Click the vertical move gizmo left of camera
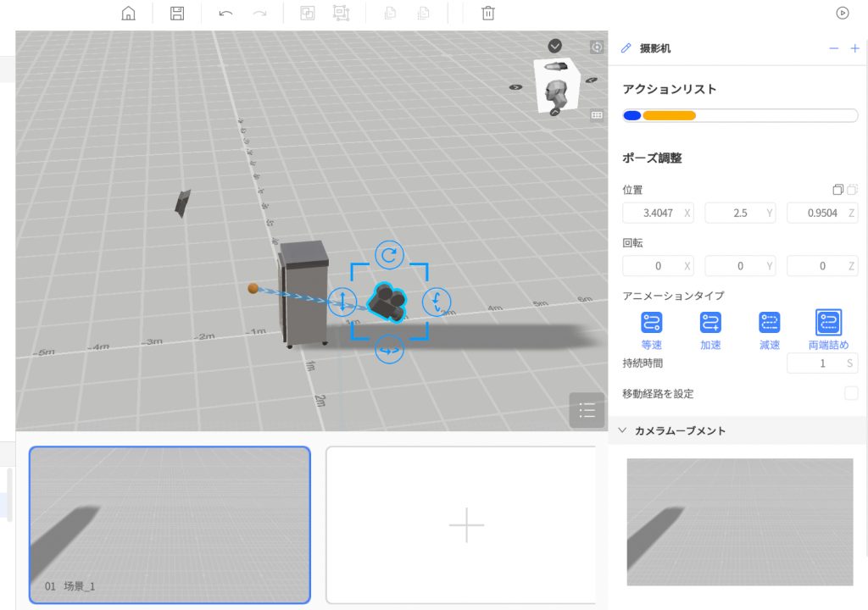The image size is (868, 610). pyautogui.click(x=342, y=301)
